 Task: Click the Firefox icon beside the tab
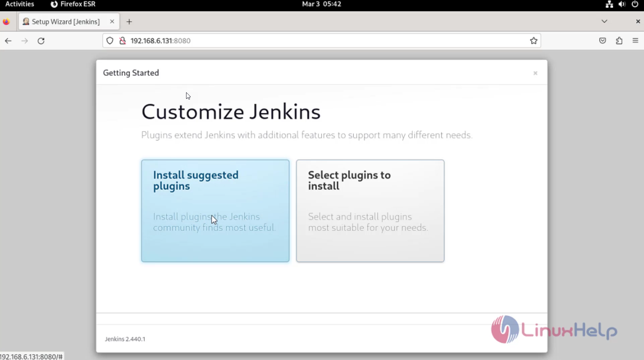(6, 22)
